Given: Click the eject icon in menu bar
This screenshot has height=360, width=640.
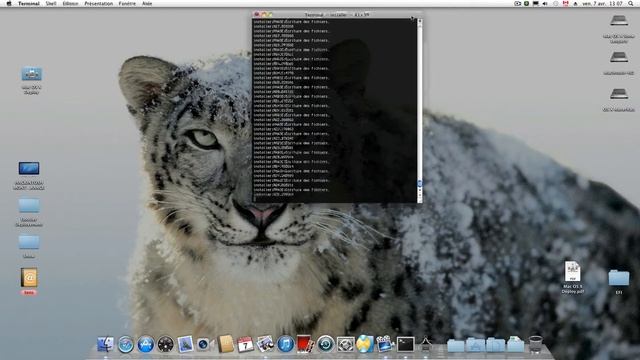Looking at the screenshot, I should [576, 3].
